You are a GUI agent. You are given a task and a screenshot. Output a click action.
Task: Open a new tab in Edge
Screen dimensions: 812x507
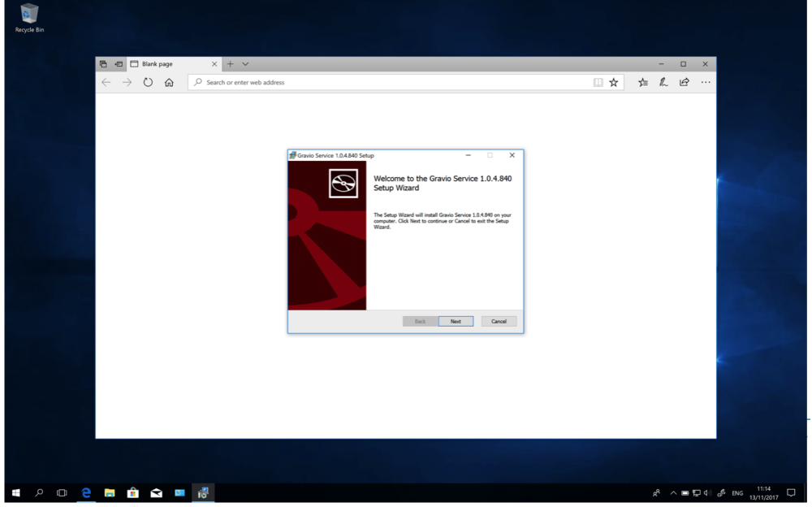230,63
